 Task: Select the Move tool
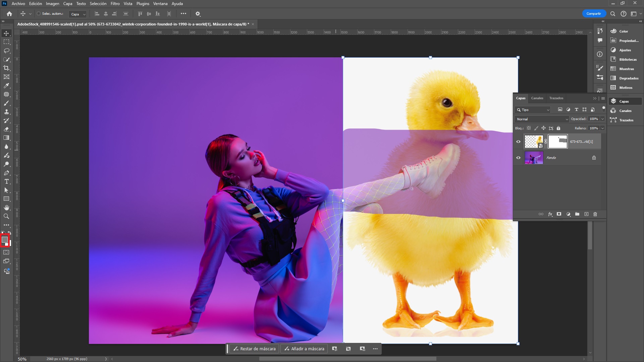pos(6,33)
